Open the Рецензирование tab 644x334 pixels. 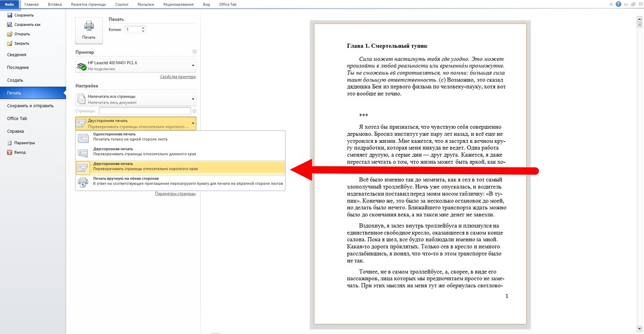[x=179, y=4]
